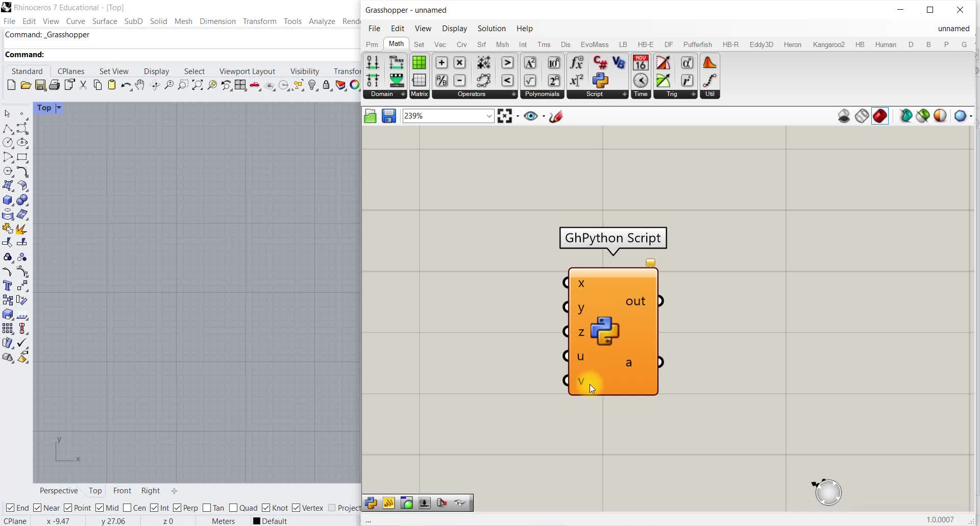Click the v input parameter on GhPython
Screen dimensions: 980x526
(x=581, y=381)
